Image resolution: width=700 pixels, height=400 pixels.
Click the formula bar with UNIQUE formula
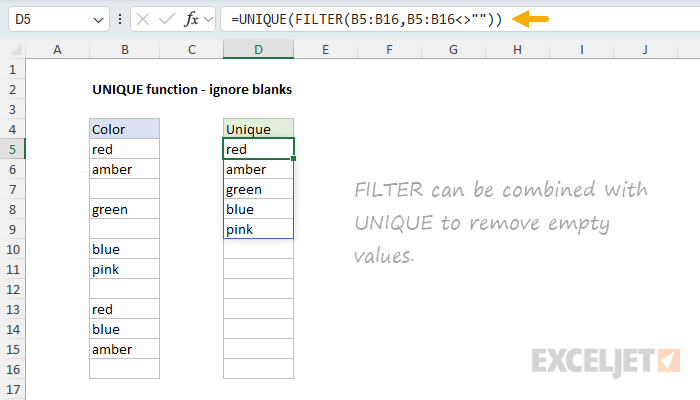[x=460, y=19]
